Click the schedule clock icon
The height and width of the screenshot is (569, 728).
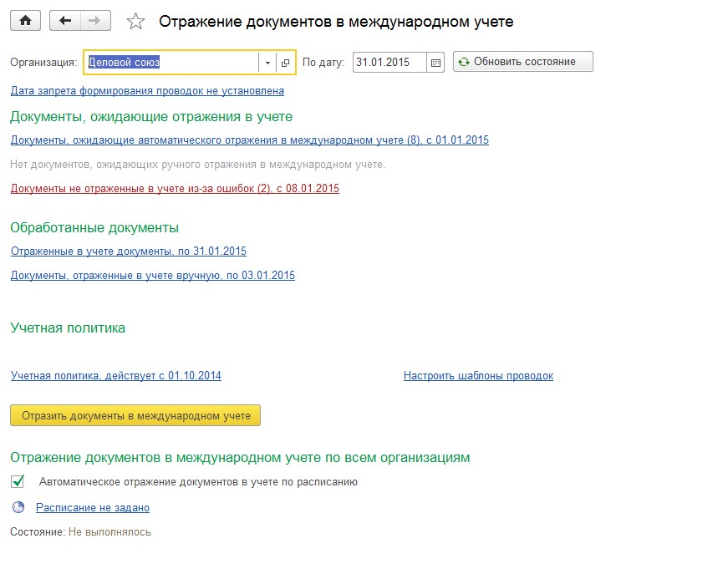pyautogui.click(x=18, y=507)
